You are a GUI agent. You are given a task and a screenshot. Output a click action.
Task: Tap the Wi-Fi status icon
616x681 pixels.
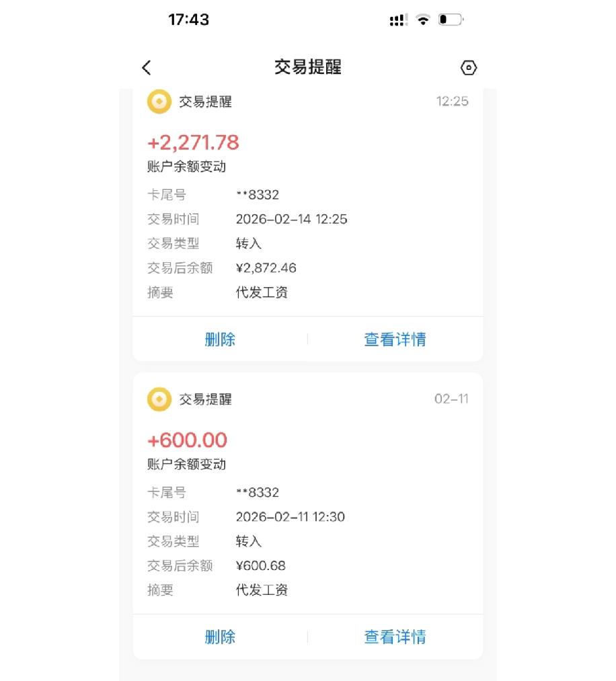pos(422,19)
